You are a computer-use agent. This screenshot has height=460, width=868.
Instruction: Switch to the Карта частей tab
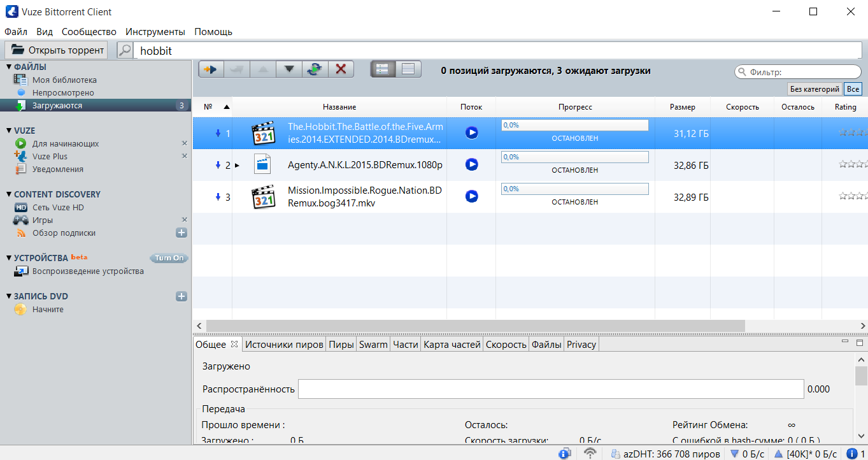[452, 344]
